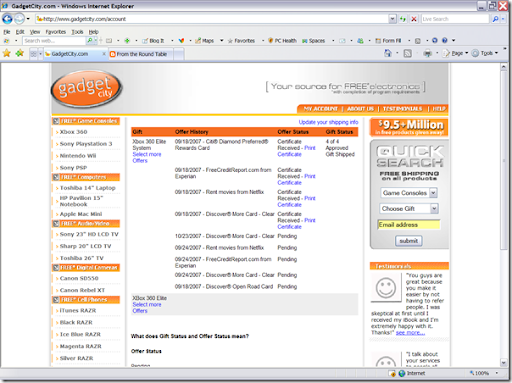Click toolbar Favorites star button

[241, 41]
